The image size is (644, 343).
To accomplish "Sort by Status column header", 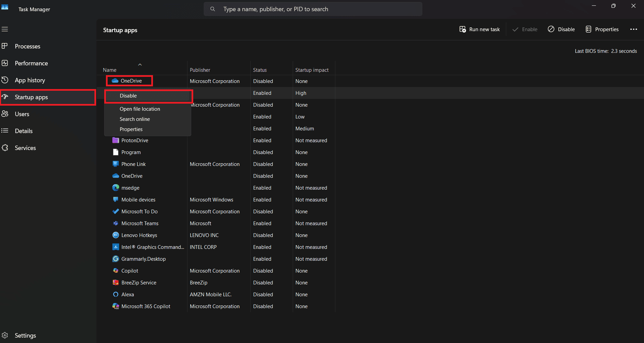I will coord(260,70).
